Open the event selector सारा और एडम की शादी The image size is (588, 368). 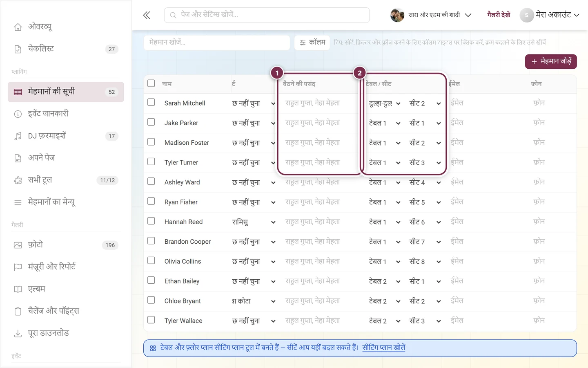431,15
